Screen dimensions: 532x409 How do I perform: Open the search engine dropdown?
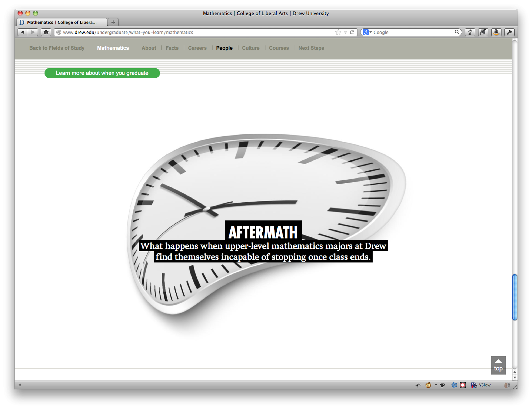[x=367, y=32]
